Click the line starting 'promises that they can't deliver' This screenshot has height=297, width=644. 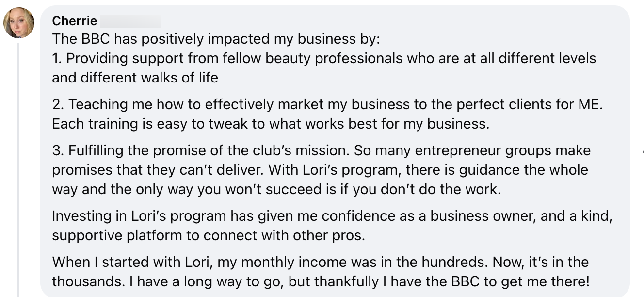pos(320,170)
